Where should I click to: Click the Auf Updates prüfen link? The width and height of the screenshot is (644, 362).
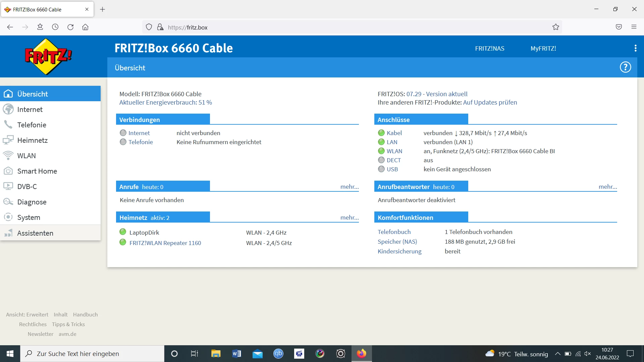click(x=490, y=102)
